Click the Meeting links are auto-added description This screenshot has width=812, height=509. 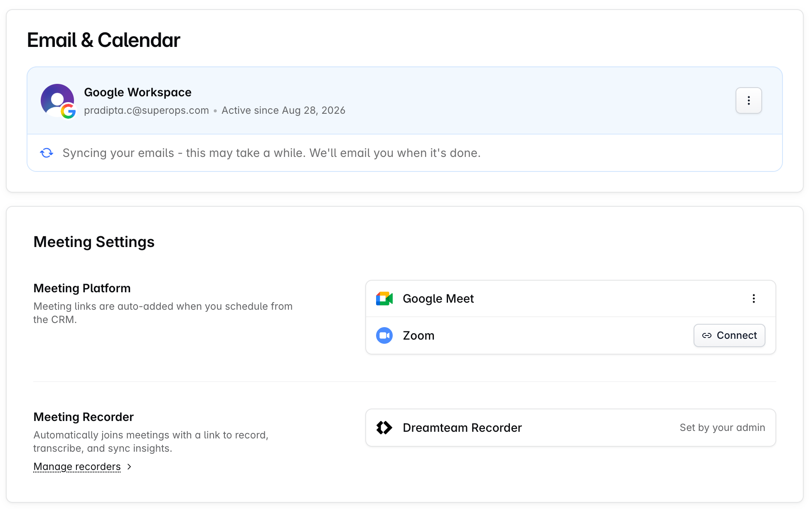(x=163, y=313)
